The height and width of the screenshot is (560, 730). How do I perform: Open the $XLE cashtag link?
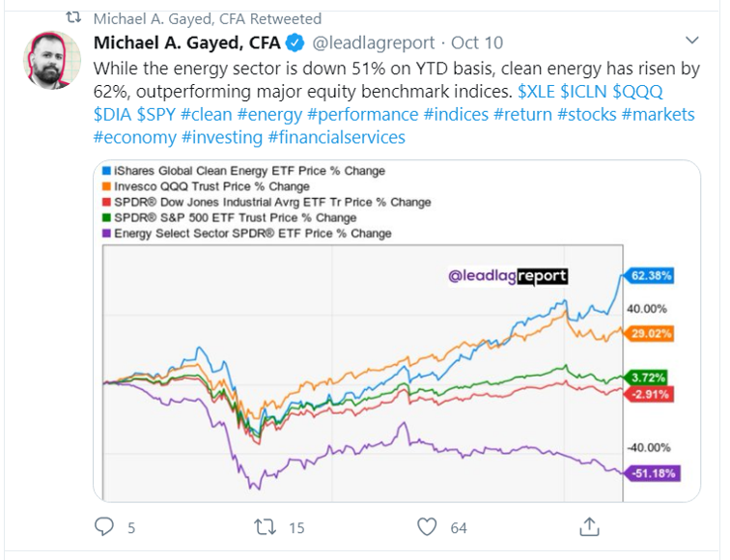[x=537, y=92]
